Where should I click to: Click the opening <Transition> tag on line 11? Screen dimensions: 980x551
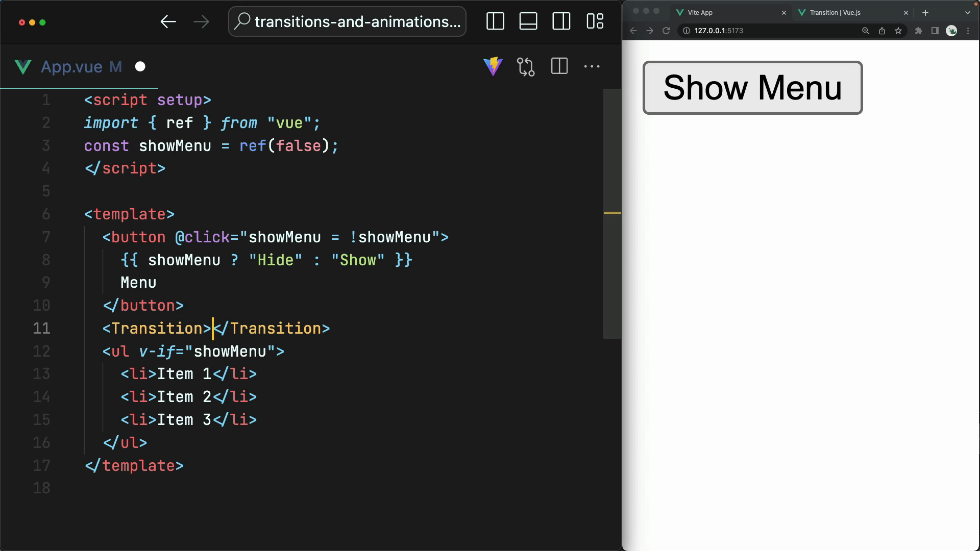click(157, 329)
